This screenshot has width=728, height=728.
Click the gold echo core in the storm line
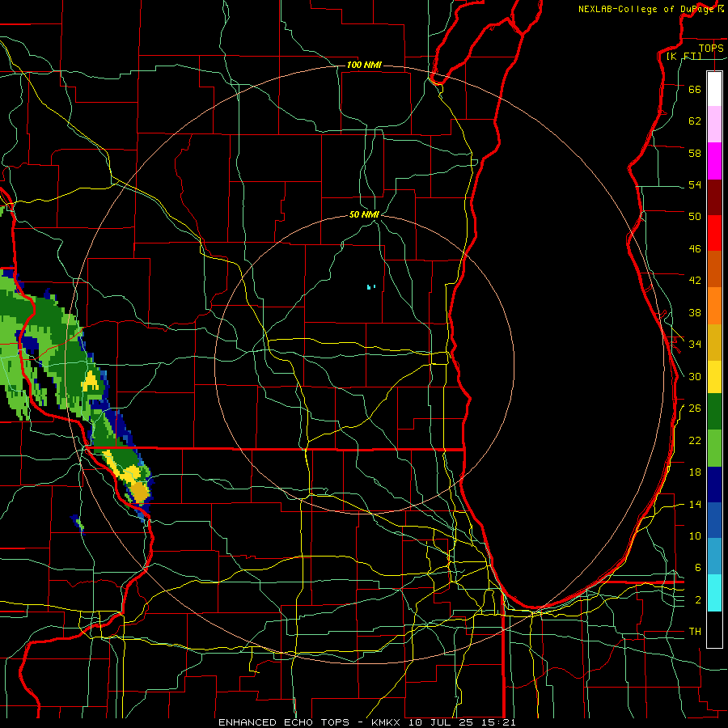(139, 492)
